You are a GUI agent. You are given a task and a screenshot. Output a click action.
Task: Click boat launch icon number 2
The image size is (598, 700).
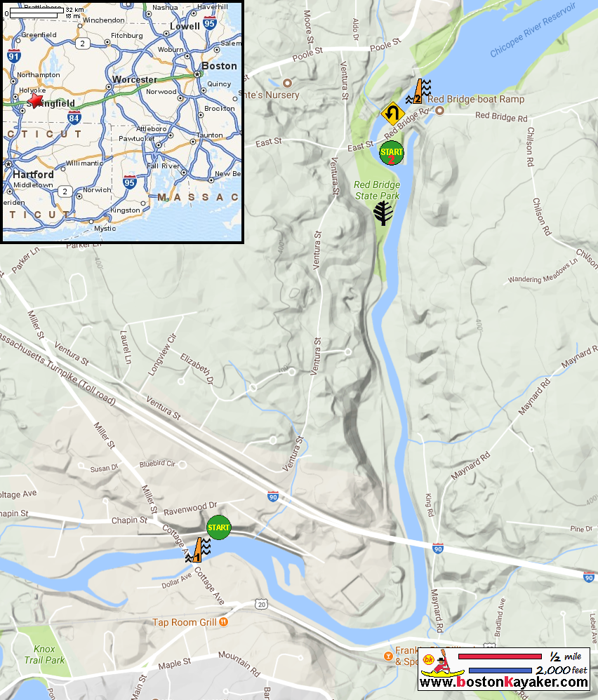(418, 91)
